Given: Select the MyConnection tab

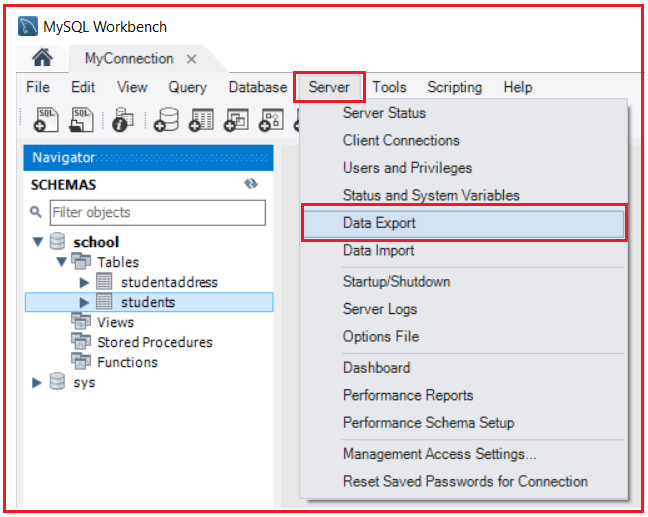Looking at the screenshot, I should click(x=129, y=59).
